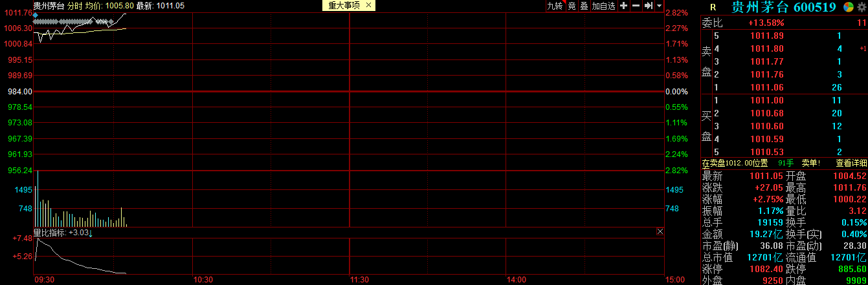Click the 最高 1011.76 value

850,187
